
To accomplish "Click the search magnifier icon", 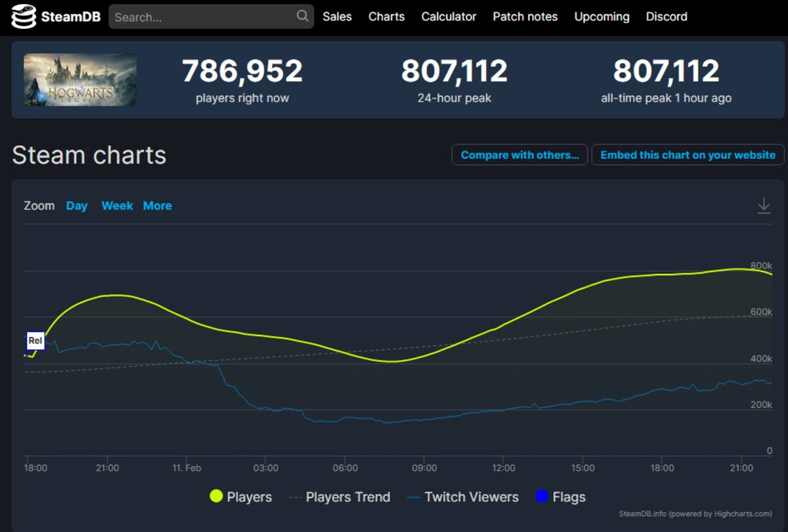I will (302, 16).
